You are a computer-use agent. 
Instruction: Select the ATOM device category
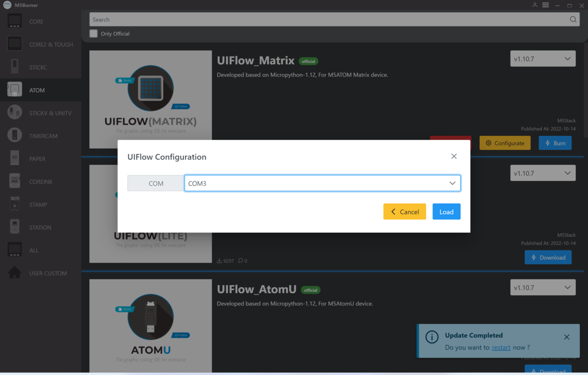click(41, 90)
